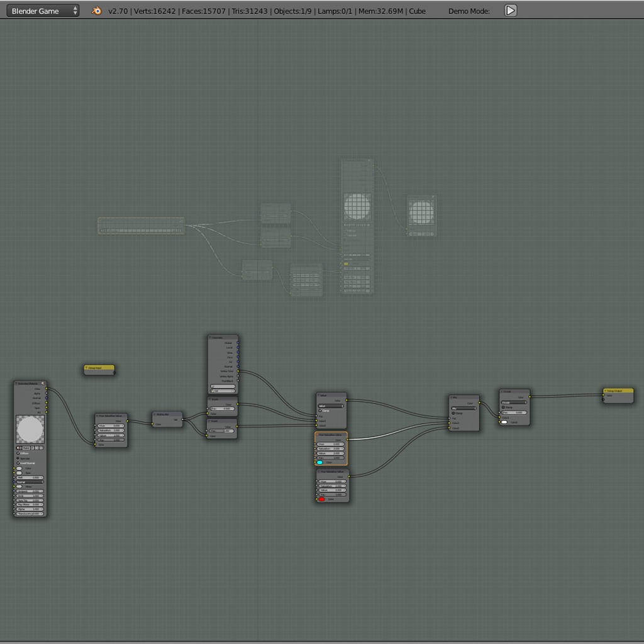Collapse the Group Output node header triangle
644x644 pixels.
tap(605, 390)
